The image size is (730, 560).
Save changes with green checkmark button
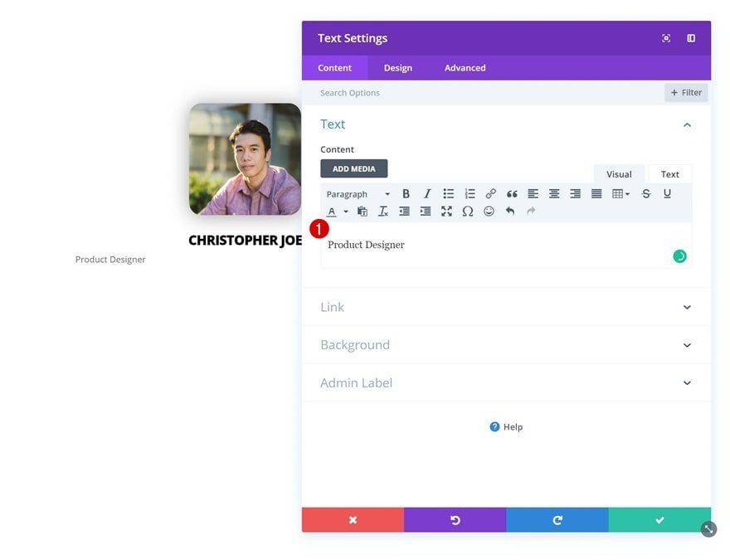click(659, 520)
